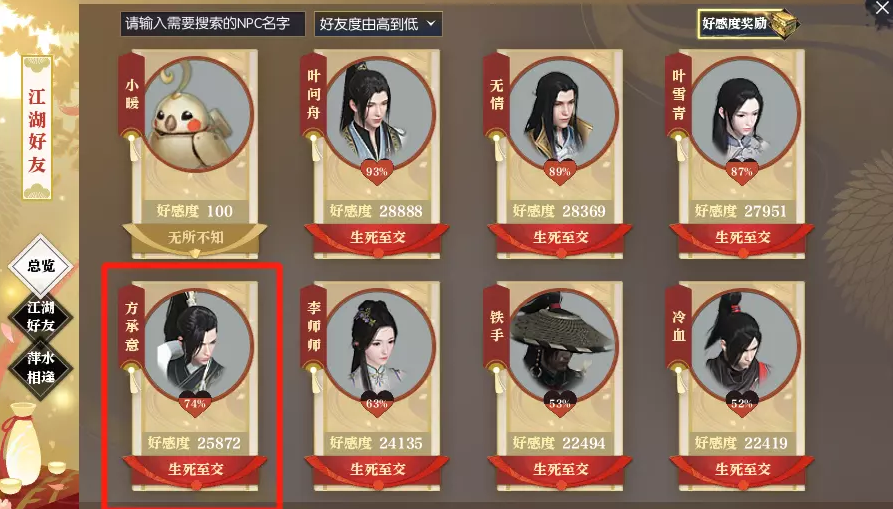Select 李师师's portrait

tap(379, 345)
